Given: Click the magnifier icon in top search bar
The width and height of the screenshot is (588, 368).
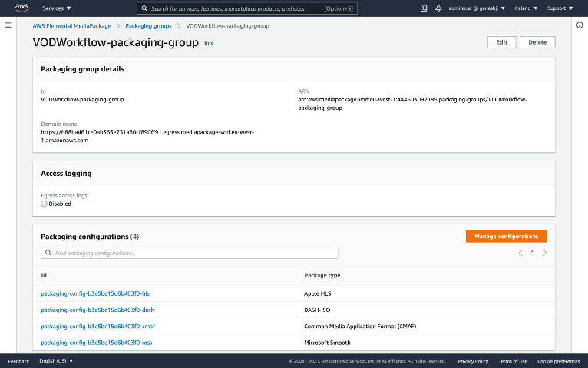Looking at the screenshot, I should tap(144, 8).
